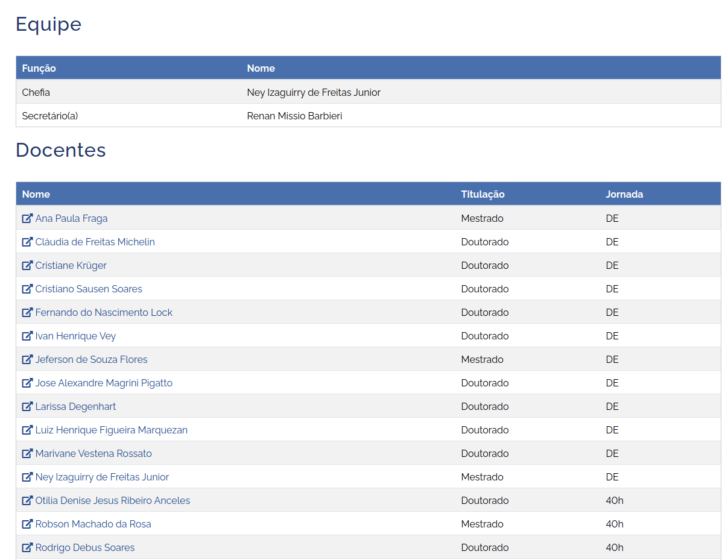Click external link icon beside Ana Paula Fraga

(27, 218)
